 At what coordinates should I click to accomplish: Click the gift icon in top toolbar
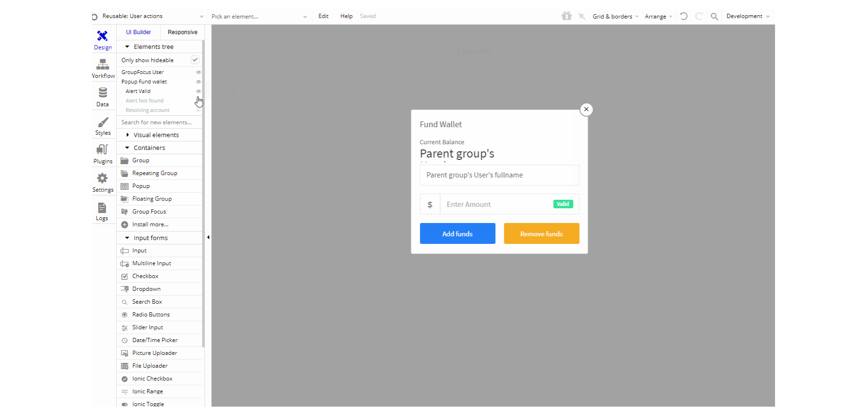point(567,16)
